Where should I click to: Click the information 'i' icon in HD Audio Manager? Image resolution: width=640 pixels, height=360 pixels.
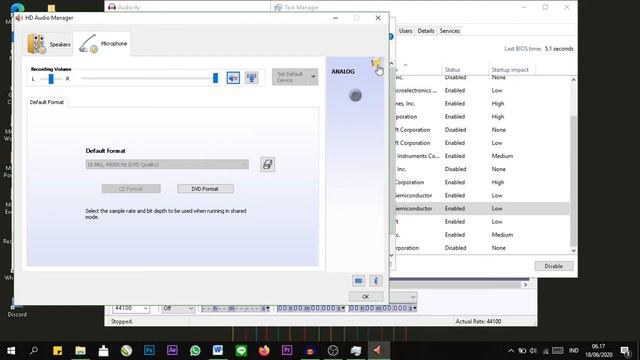pos(376,280)
